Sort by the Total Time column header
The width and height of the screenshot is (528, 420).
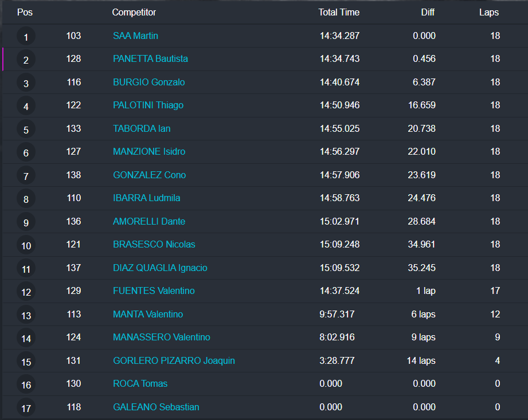coord(339,12)
